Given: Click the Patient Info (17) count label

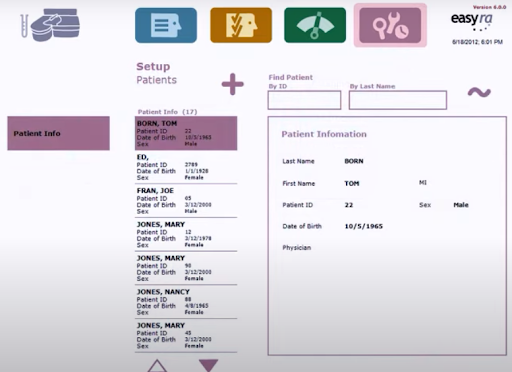Looking at the screenshot, I should point(167,112).
